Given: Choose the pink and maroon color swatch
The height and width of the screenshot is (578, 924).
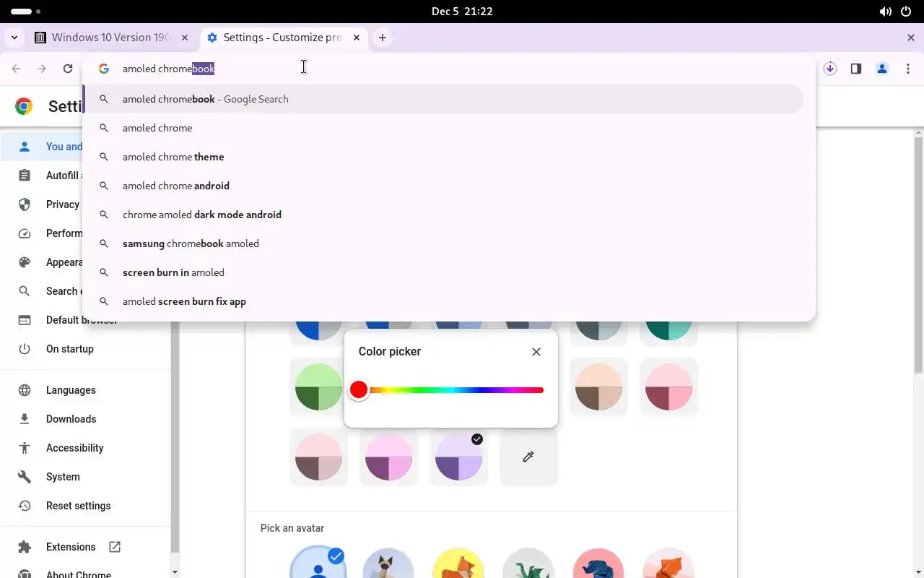Looking at the screenshot, I should click(x=668, y=387).
